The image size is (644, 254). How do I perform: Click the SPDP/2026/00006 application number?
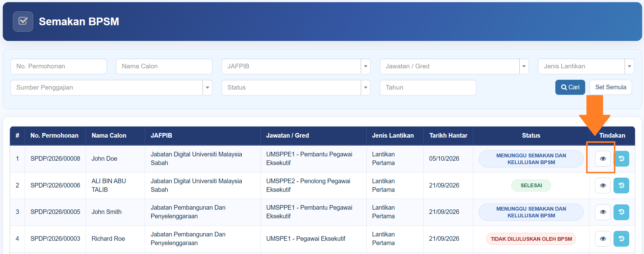click(55, 185)
